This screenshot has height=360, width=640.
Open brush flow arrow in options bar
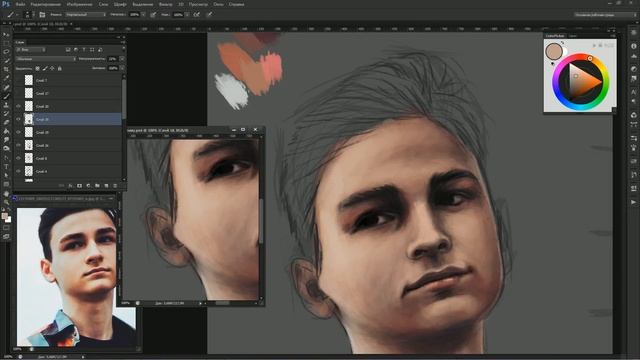(187, 14)
